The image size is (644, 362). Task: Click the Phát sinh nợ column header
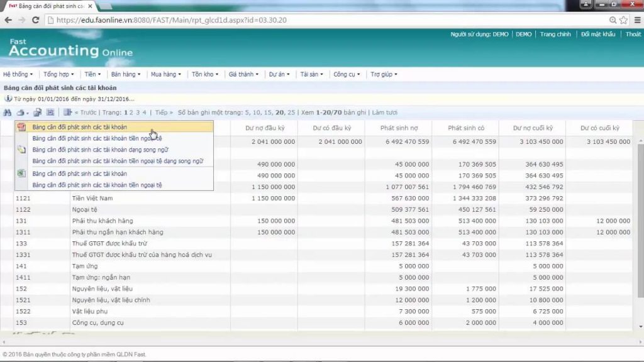(x=399, y=128)
